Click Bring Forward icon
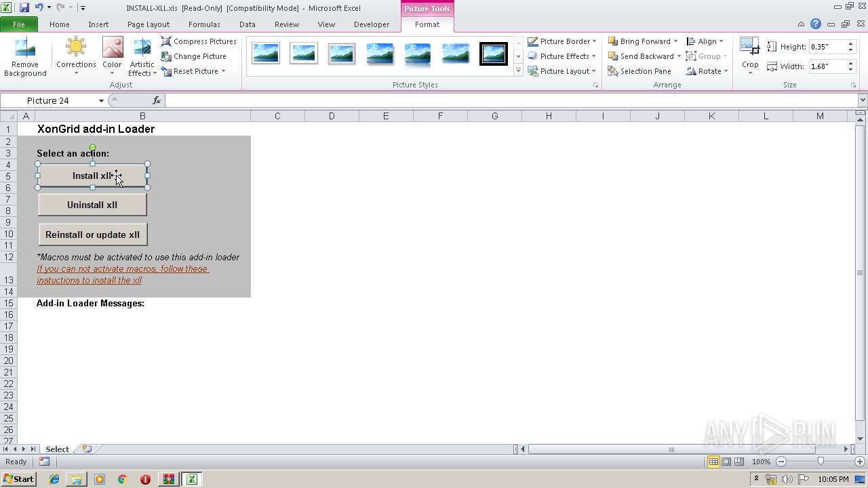The height and width of the screenshot is (488, 868). (613, 41)
